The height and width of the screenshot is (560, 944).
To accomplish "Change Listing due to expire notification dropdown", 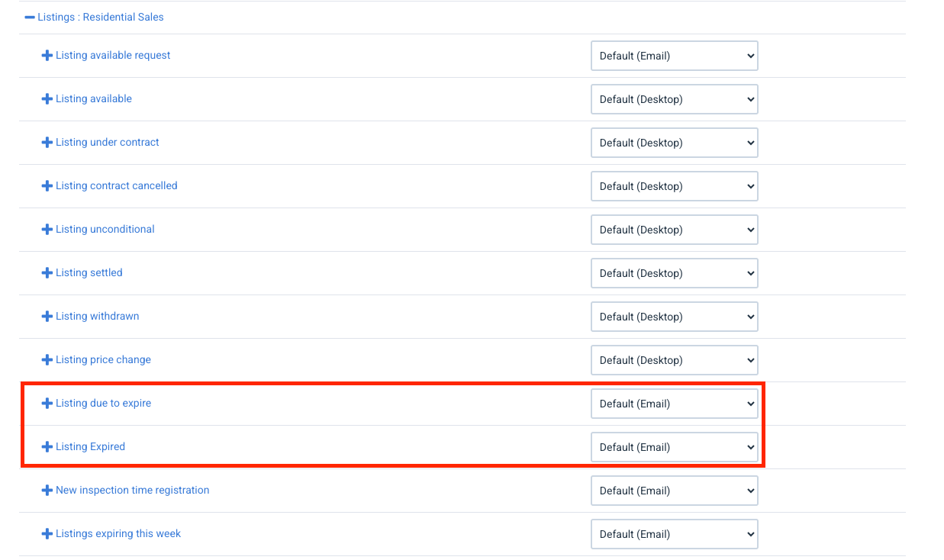I will coord(674,404).
